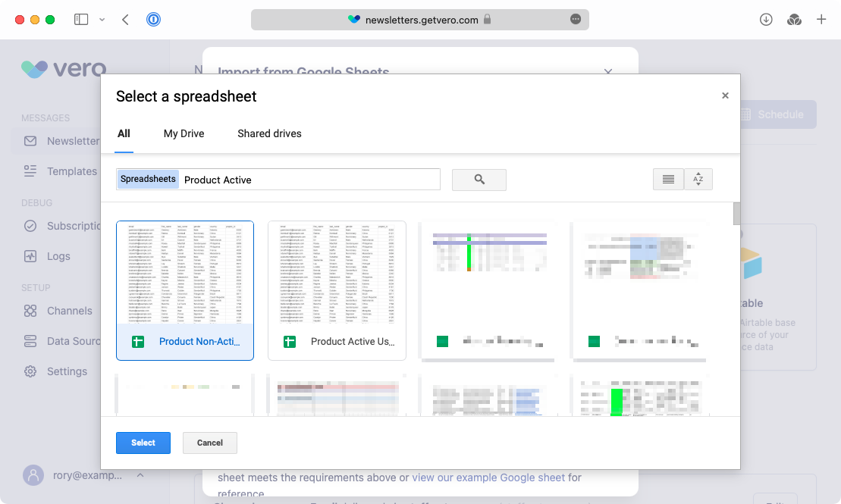
Task: Open the chevron dropdown beside the sidebar button
Action: coord(102,19)
